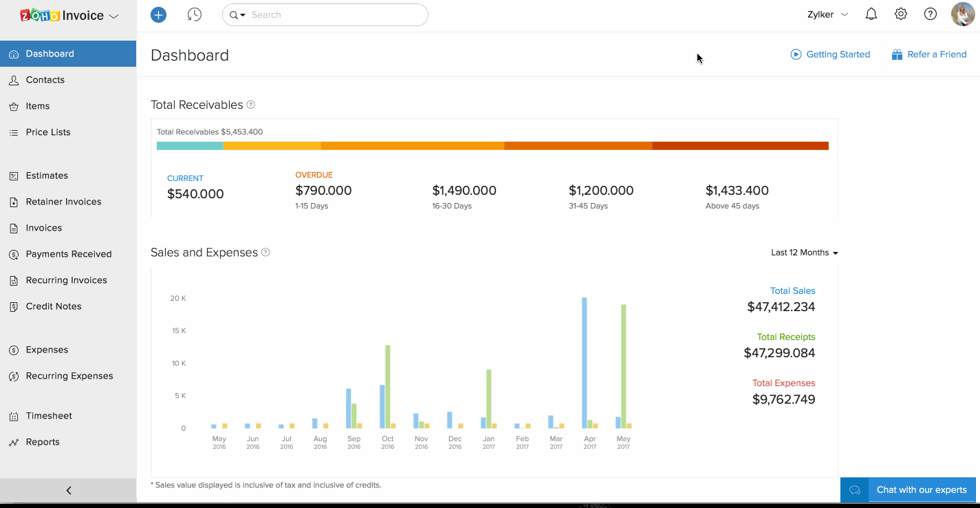Open settings gear icon
The image size is (980, 508).
point(901,14)
